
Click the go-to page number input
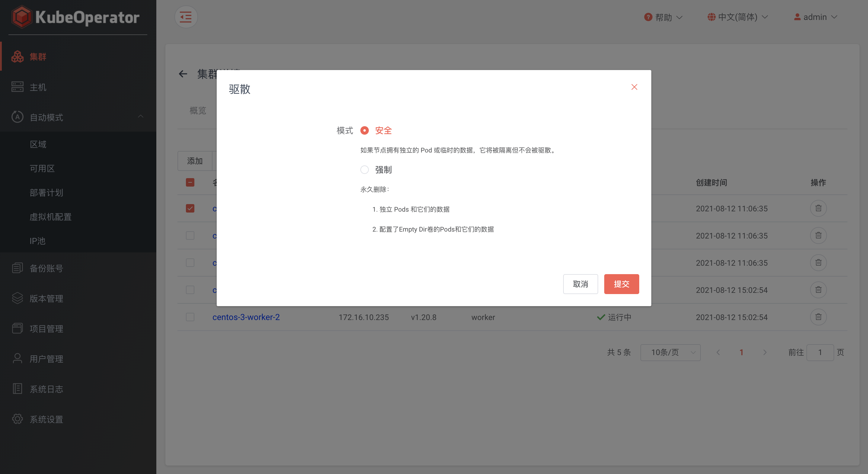click(x=819, y=352)
